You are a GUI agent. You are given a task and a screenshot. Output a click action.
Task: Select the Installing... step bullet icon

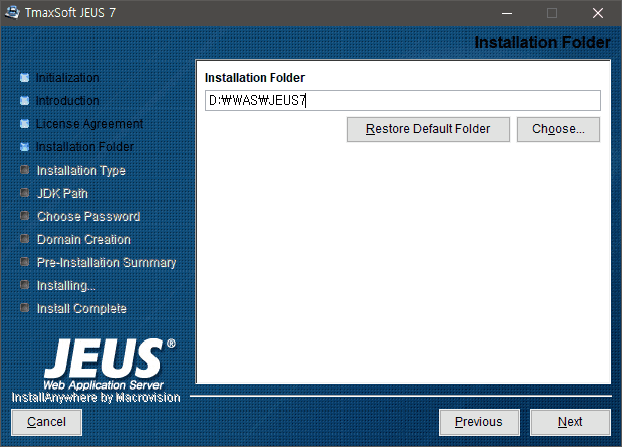[x=25, y=285]
